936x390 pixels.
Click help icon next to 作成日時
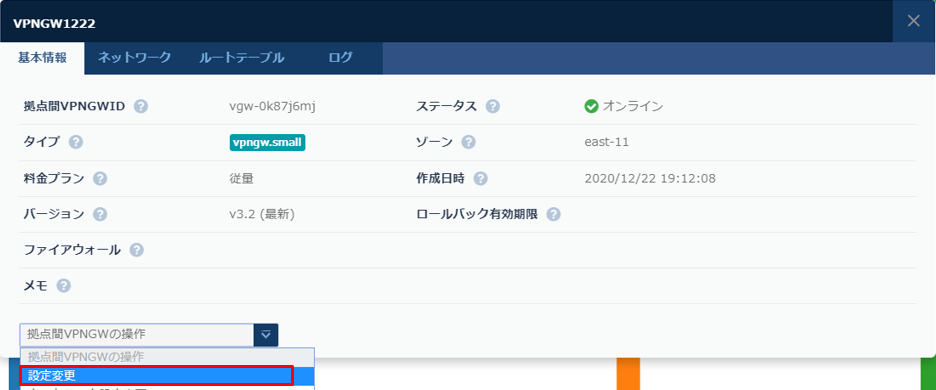[481, 179]
